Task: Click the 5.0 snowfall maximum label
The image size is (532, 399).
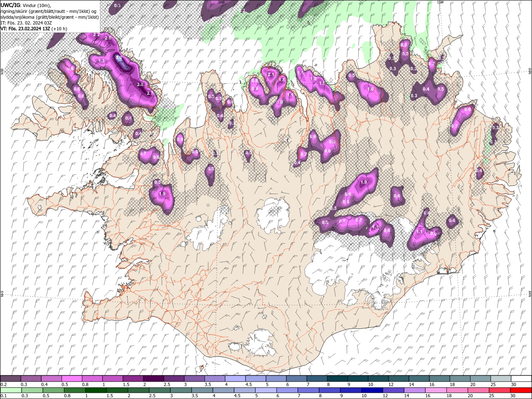Action: [119, 58]
